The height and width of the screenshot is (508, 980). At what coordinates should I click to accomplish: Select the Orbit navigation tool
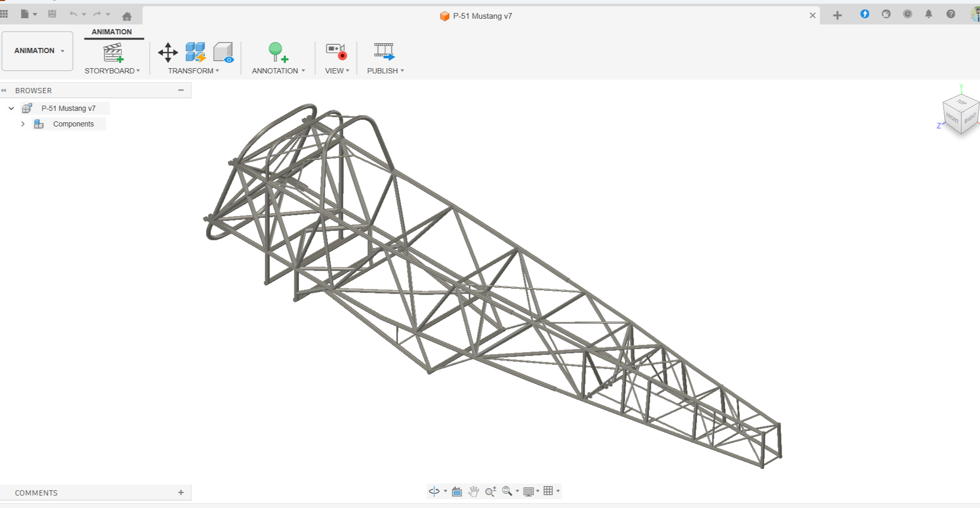click(x=434, y=491)
